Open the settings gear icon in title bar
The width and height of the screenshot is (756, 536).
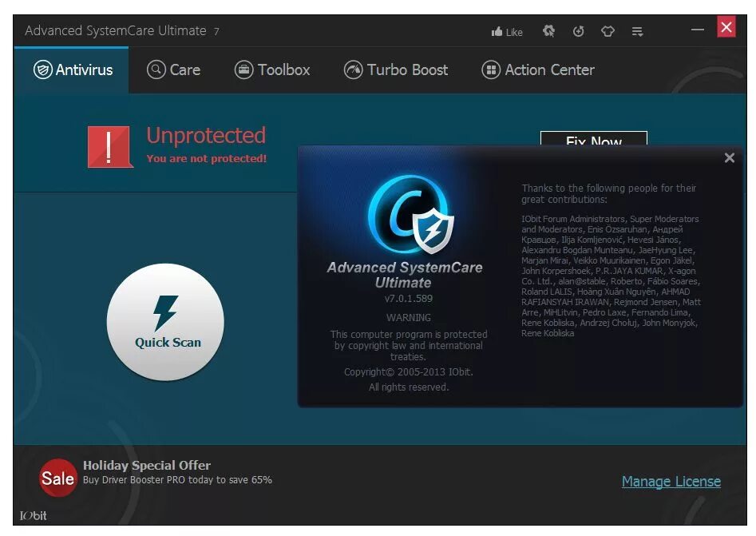pyautogui.click(x=548, y=31)
